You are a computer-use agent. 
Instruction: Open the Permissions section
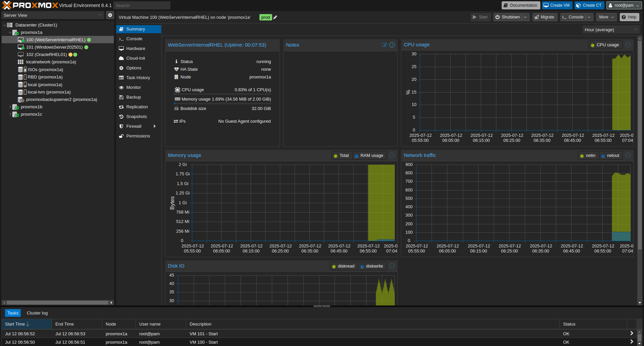[x=139, y=136]
